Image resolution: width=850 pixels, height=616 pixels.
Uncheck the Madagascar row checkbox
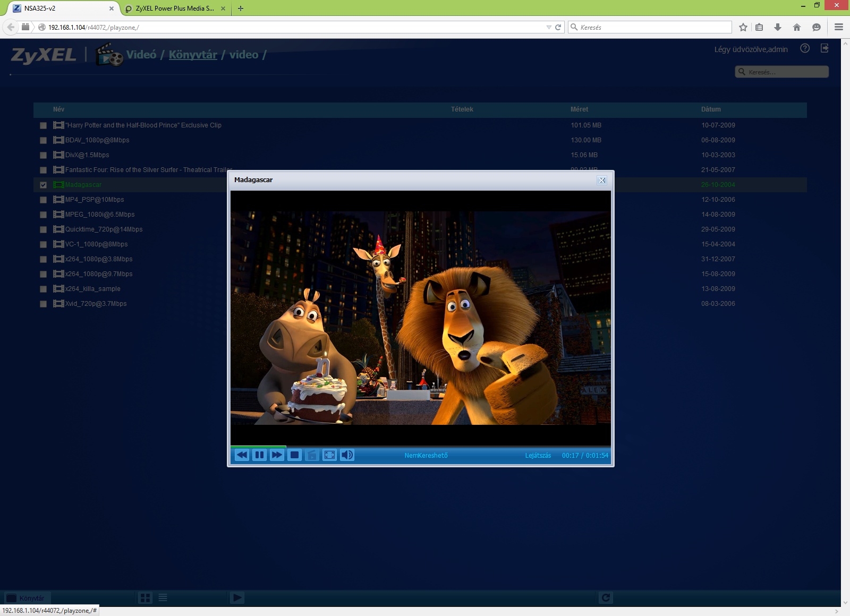[x=43, y=185]
